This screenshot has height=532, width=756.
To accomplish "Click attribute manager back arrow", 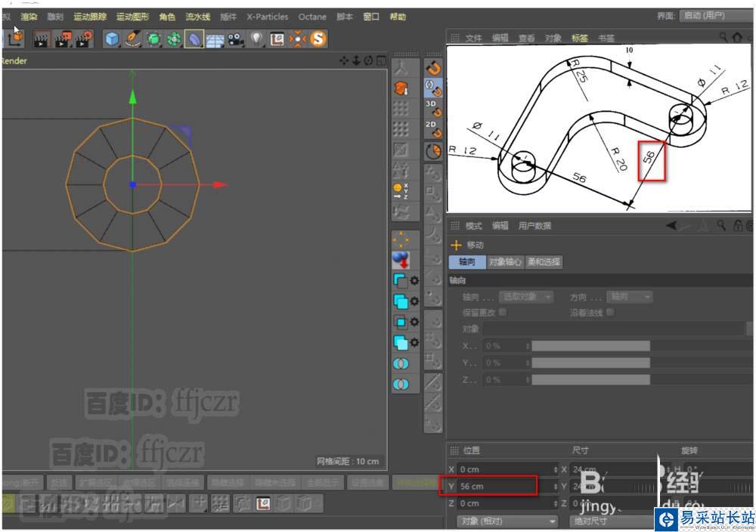I will click(x=671, y=225).
